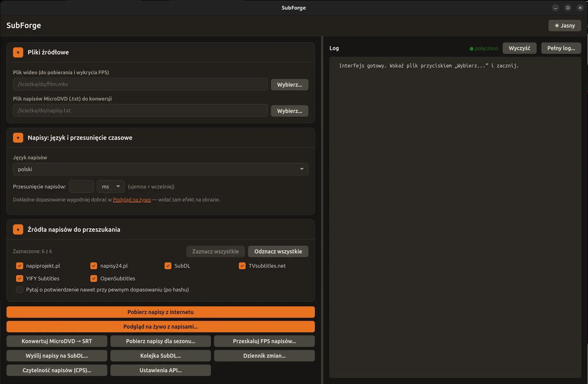Click the log message 'Interfejs gotowy'

(429, 66)
